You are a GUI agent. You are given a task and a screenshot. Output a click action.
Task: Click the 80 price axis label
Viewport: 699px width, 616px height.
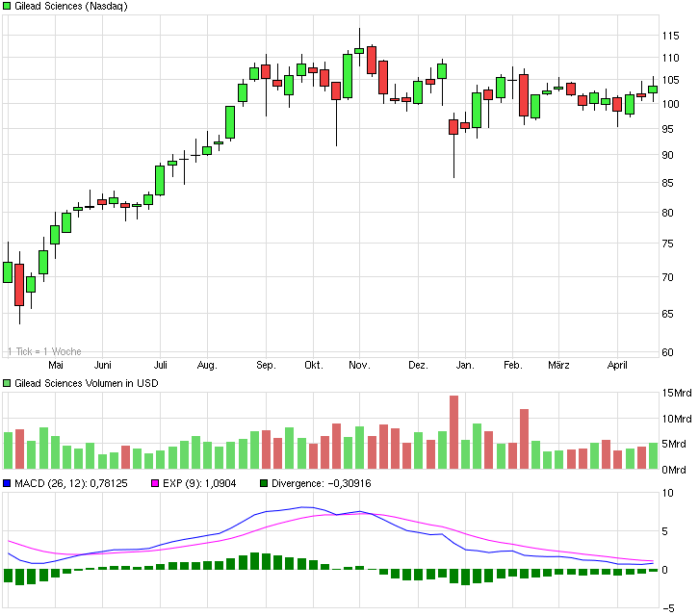[x=668, y=213]
